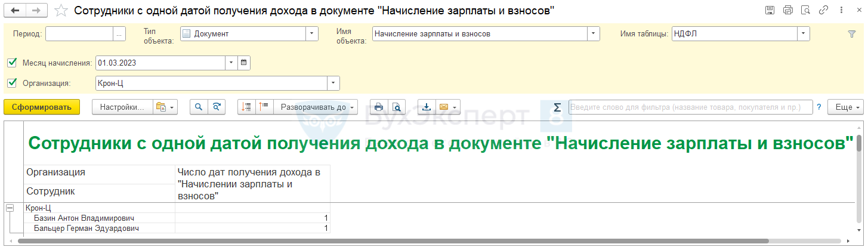Click the Сформировать button
The image size is (868, 250).
pos(42,107)
